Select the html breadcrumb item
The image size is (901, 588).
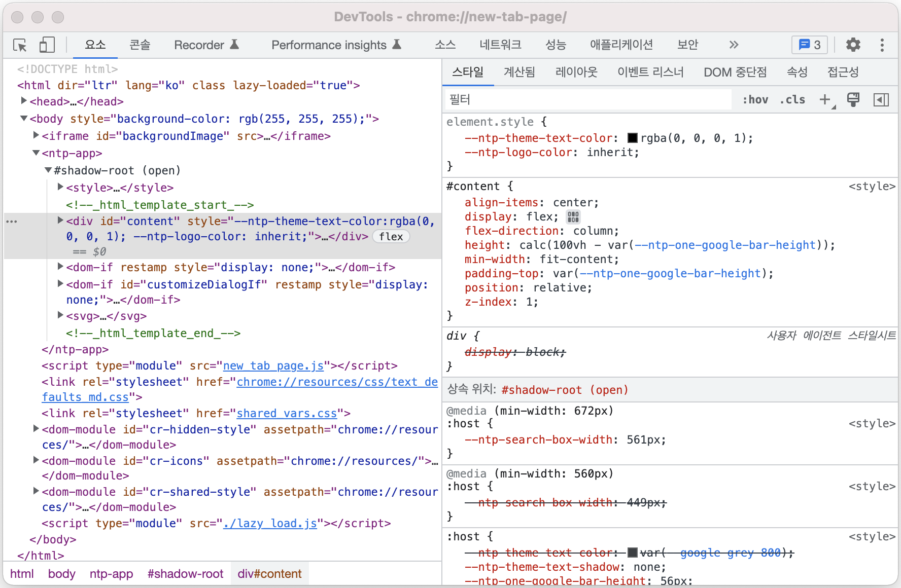22,574
